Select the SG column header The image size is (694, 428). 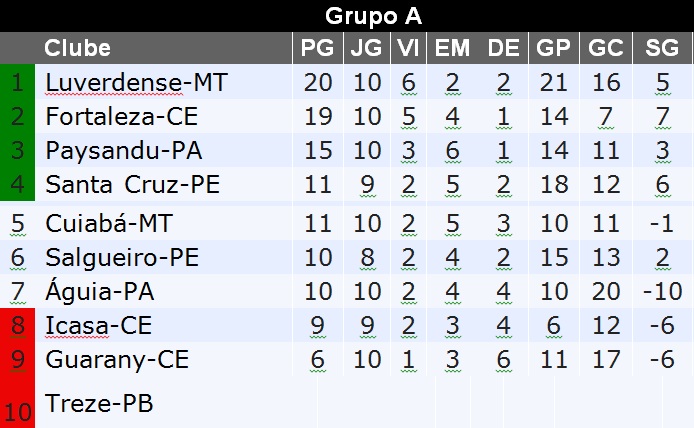pyautogui.click(x=662, y=48)
